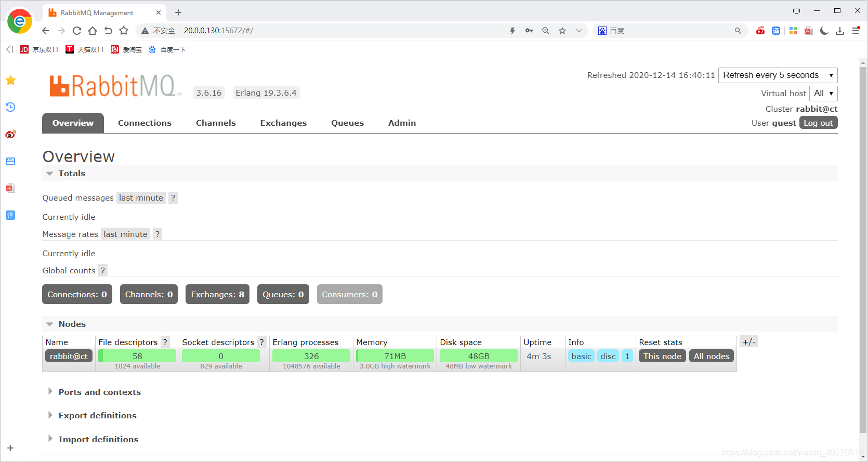Open the rabbit@ct node link
Image resolution: width=868 pixels, height=462 pixels.
click(x=69, y=356)
